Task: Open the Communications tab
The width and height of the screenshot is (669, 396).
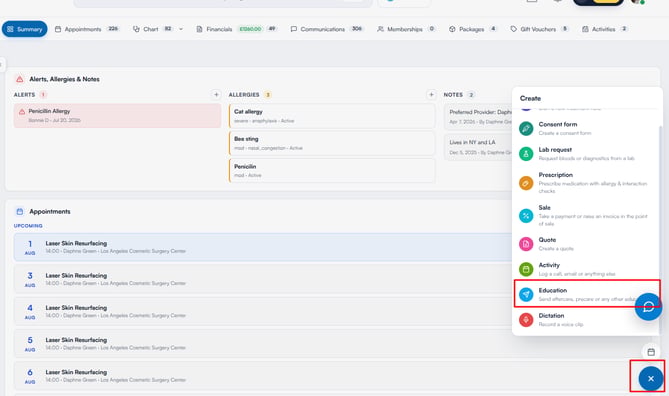Action: [x=327, y=29]
